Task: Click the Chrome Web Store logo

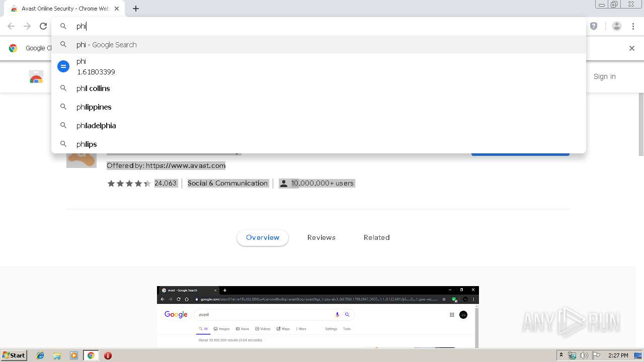Action: pyautogui.click(x=36, y=77)
